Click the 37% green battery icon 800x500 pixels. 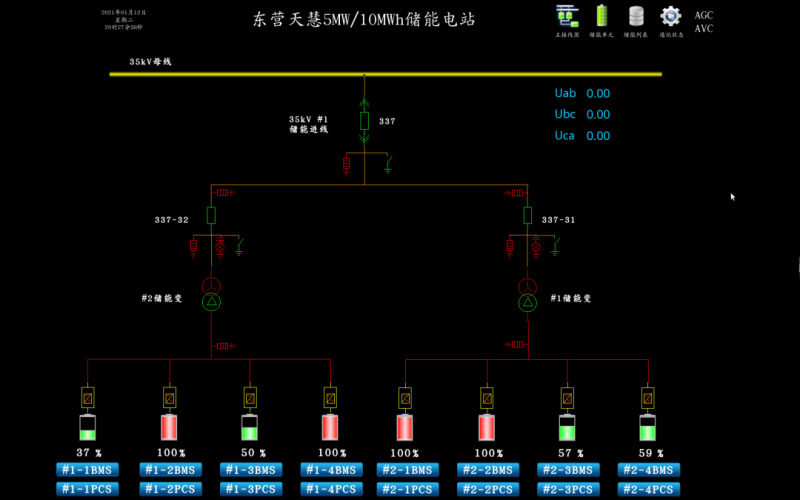pyautogui.click(x=88, y=428)
